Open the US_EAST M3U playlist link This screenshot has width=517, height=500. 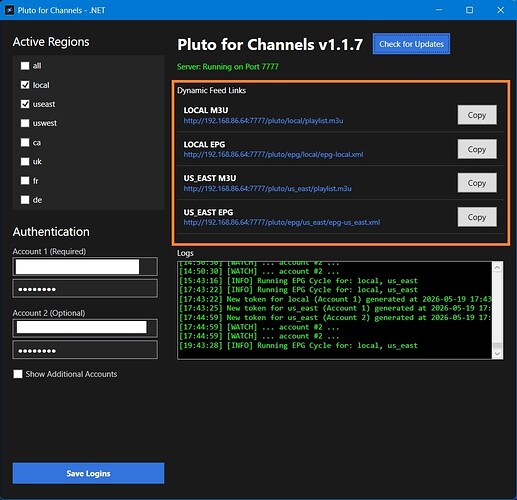267,189
